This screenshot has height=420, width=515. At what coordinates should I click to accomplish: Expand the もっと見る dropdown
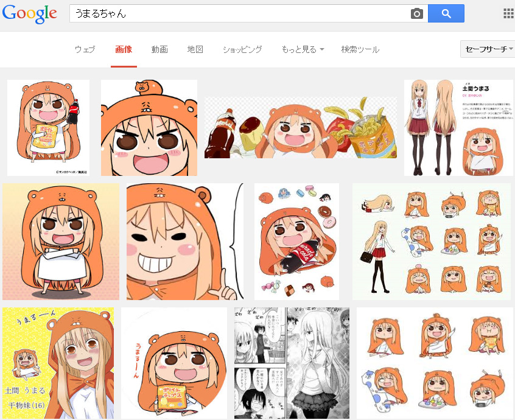tap(303, 49)
